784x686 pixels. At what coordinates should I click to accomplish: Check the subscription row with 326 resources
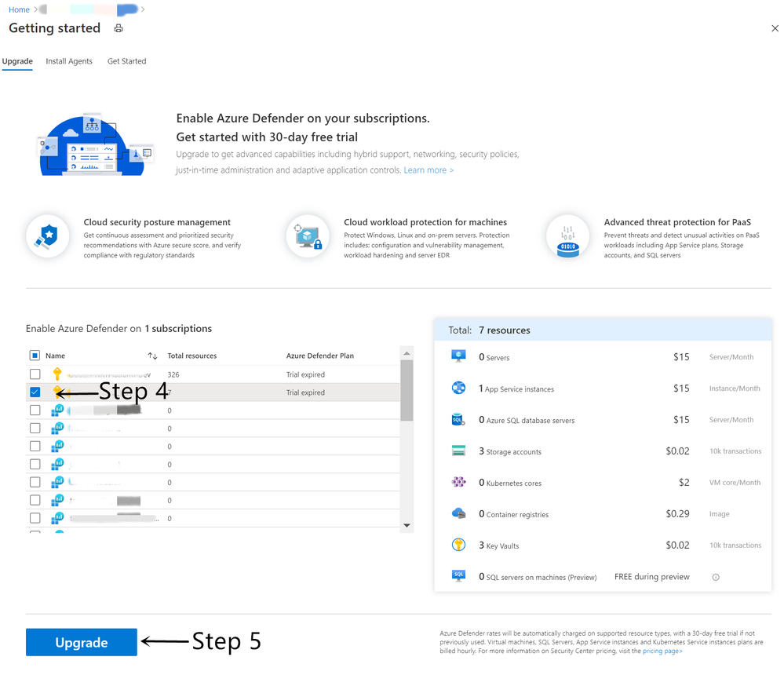35,374
